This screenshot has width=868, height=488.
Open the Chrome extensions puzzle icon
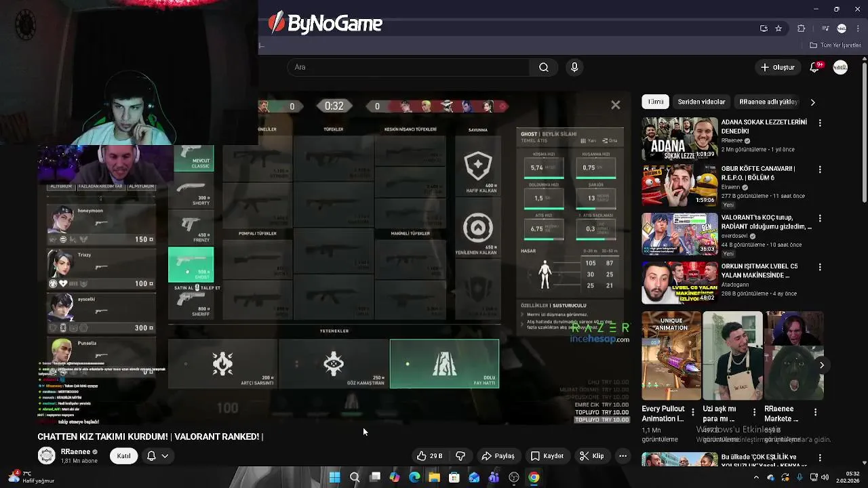802,28
